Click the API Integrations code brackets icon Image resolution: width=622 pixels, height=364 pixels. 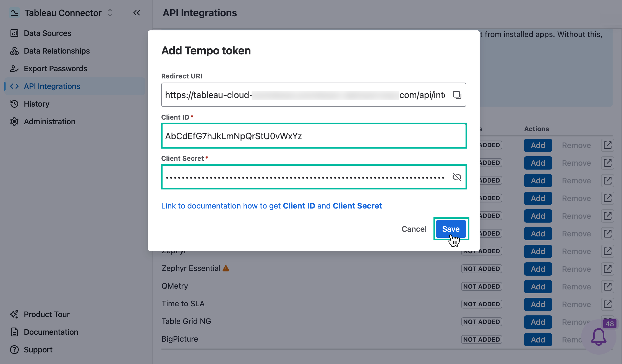tap(14, 86)
